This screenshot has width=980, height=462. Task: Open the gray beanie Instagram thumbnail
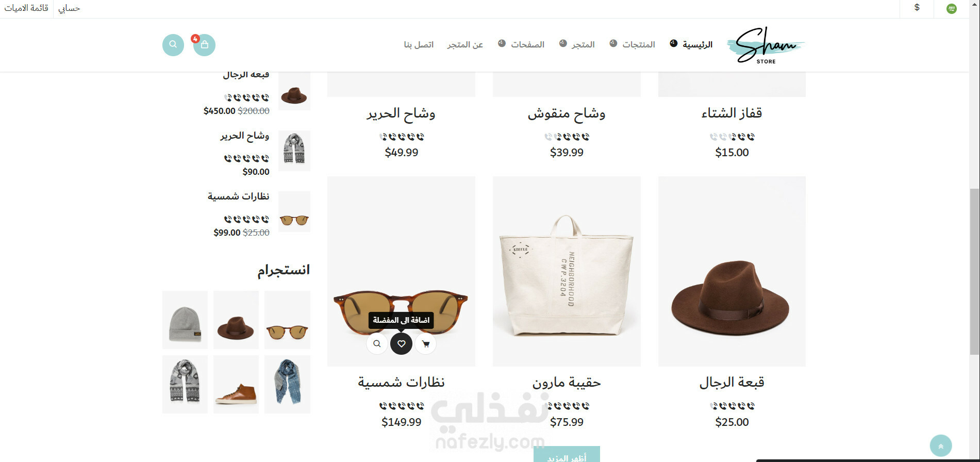[185, 320]
